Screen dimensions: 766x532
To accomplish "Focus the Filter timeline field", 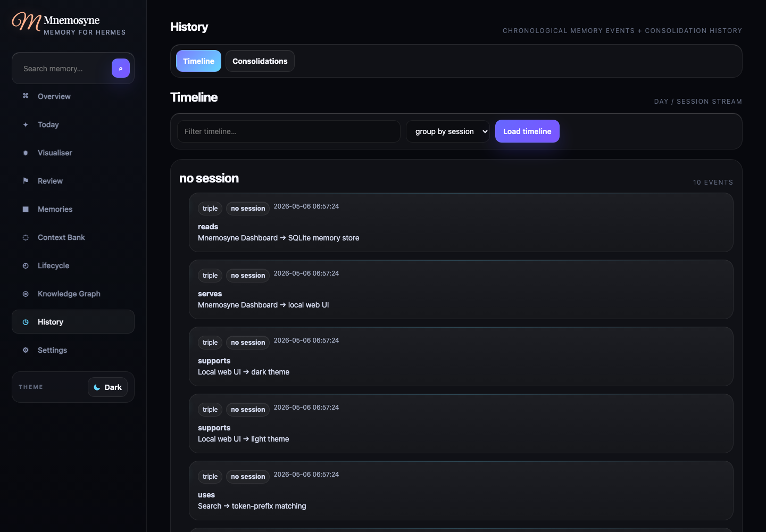I will [x=288, y=131].
